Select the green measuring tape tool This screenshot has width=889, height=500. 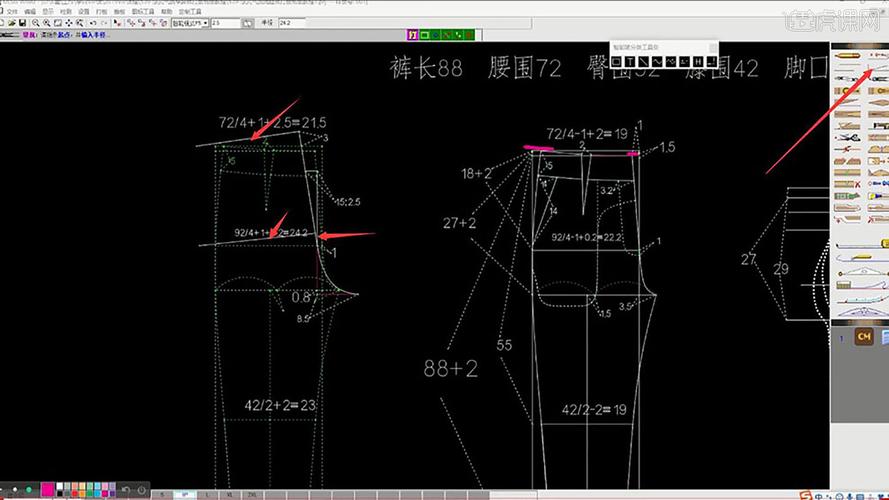[848, 196]
